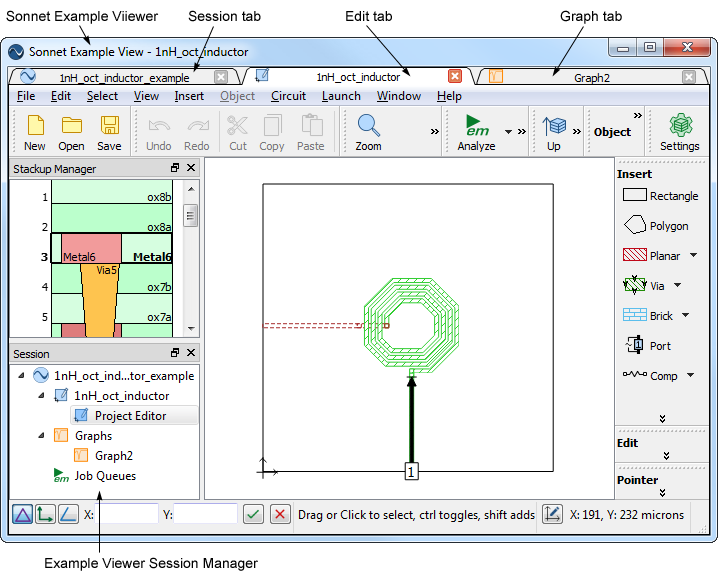Open the Launch menu
The width and height of the screenshot is (718, 578).
[x=341, y=96]
